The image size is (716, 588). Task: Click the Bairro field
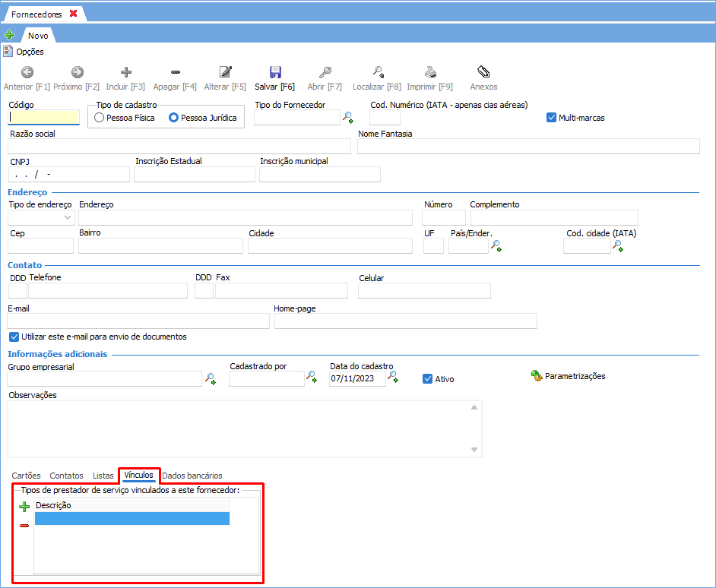(160, 245)
